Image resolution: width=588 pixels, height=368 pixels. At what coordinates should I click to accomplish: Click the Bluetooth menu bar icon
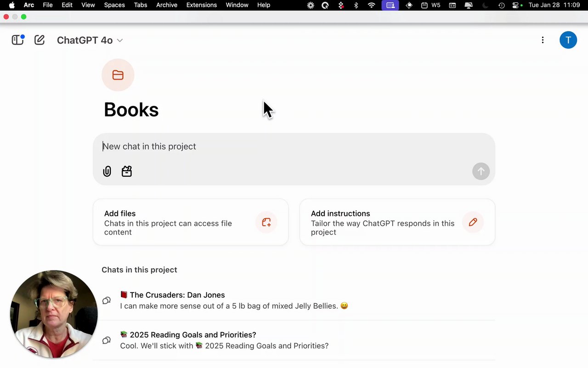356,5
